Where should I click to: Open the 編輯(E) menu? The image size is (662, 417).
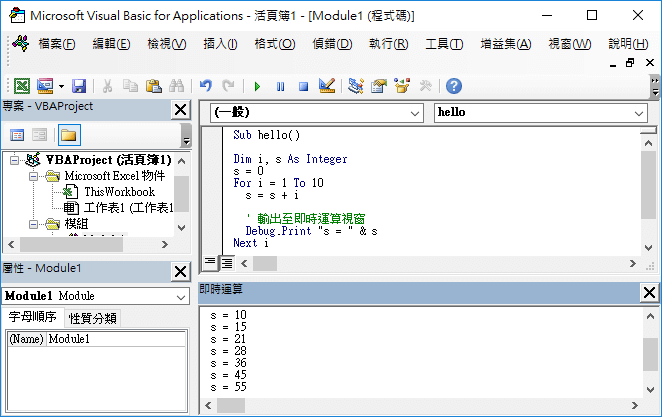click(x=111, y=44)
